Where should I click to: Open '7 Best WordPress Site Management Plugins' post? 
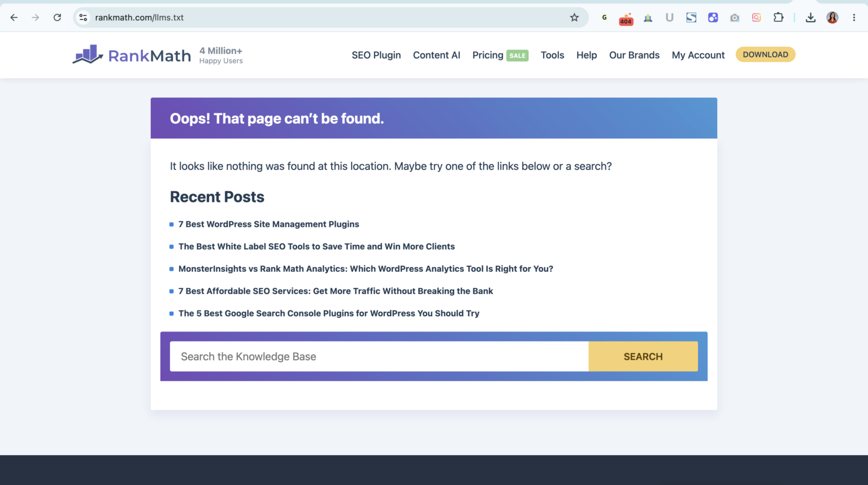click(x=269, y=224)
